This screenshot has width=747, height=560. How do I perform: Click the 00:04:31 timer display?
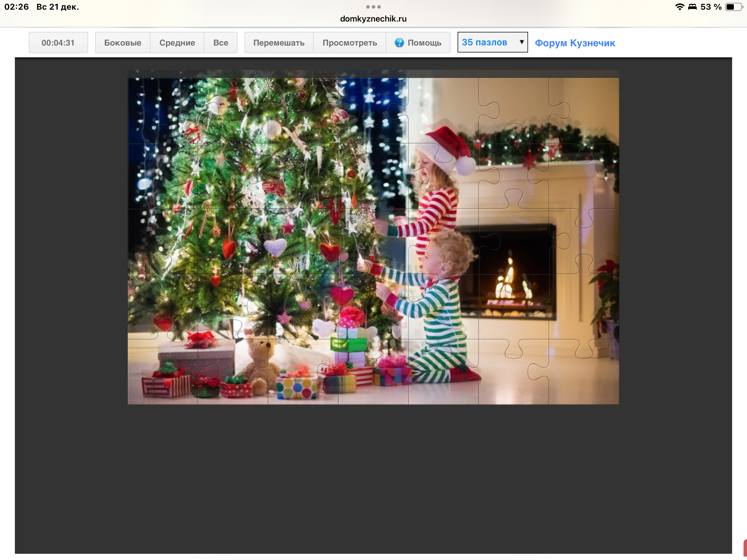click(58, 43)
